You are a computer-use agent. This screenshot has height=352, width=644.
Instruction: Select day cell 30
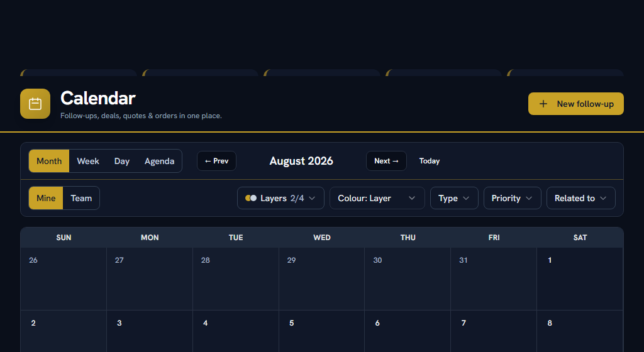coord(408,279)
